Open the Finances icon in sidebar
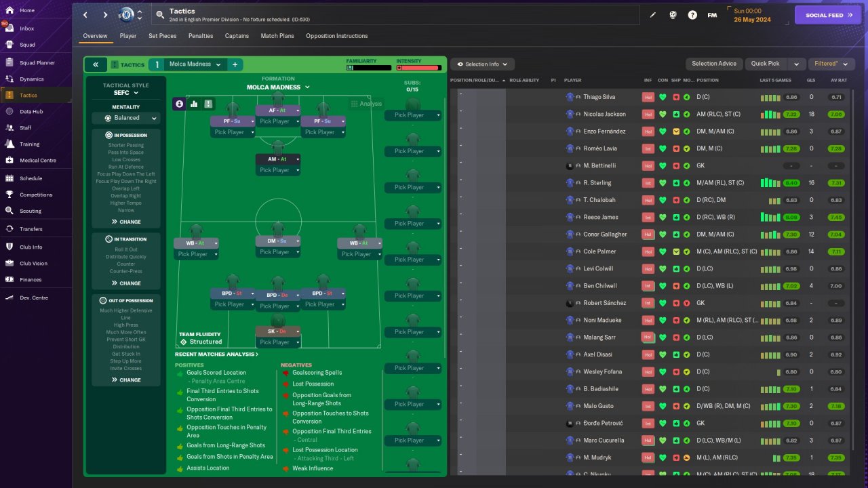The height and width of the screenshot is (488, 868). [9, 279]
